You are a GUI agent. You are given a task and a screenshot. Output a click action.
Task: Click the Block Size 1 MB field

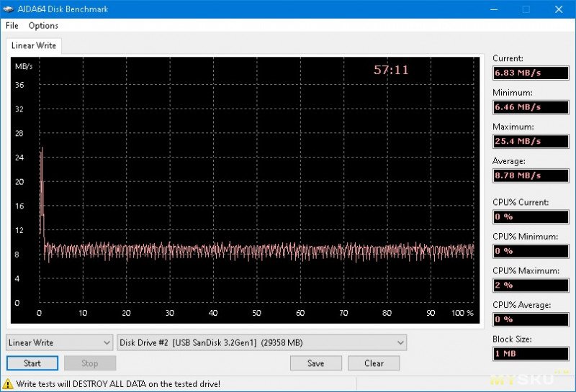(x=529, y=353)
